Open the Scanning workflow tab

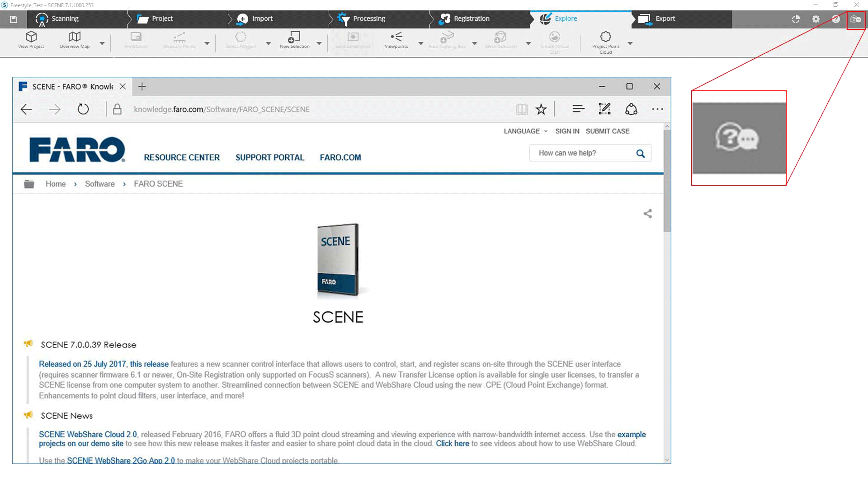click(x=77, y=19)
